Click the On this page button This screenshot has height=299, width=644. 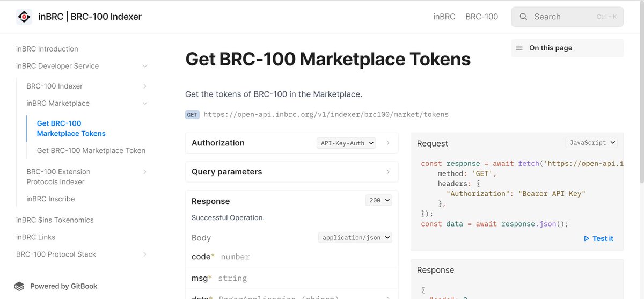coord(567,48)
